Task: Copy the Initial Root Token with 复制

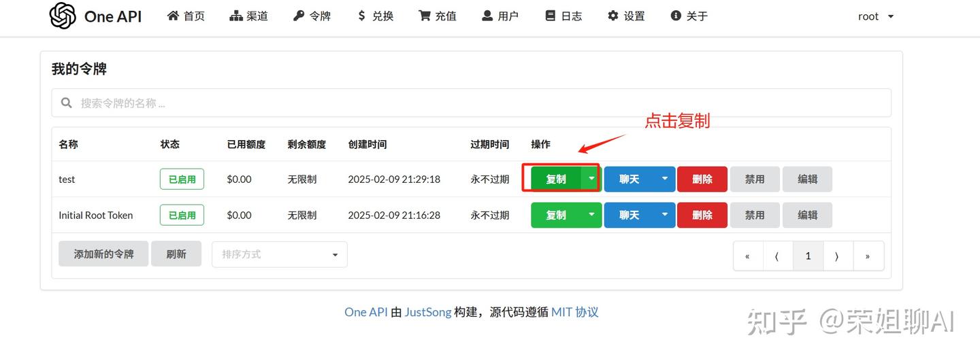Action: point(556,215)
